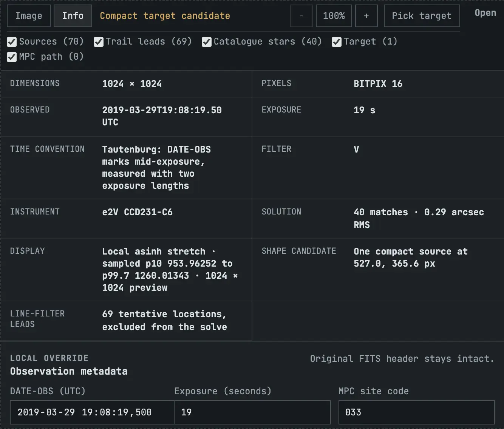Toggle the Sources (70) checkbox

tap(12, 42)
